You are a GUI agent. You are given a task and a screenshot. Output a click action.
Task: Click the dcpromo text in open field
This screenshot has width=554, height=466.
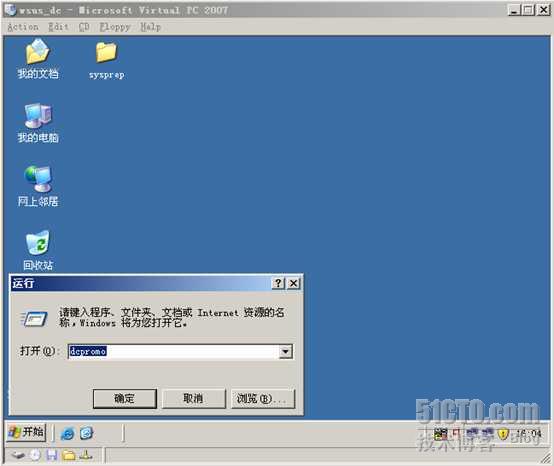[88, 351]
